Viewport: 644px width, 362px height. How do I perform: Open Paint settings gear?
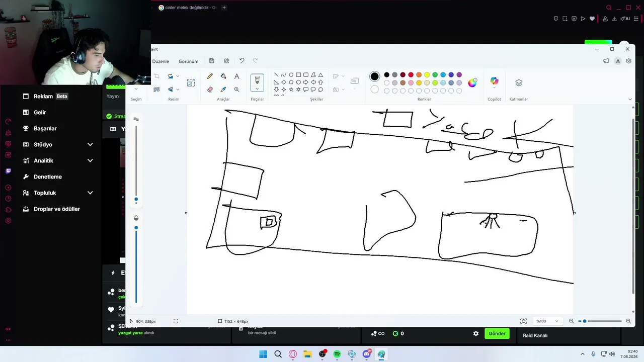(x=628, y=61)
